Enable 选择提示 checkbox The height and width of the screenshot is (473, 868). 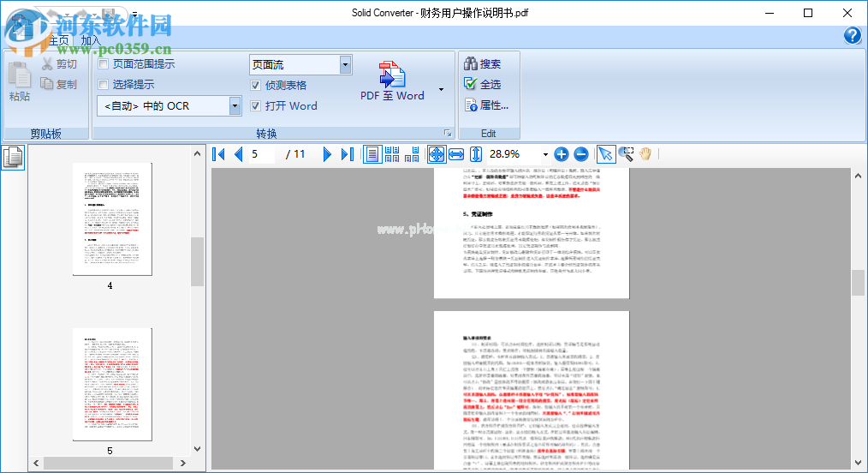(103, 84)
